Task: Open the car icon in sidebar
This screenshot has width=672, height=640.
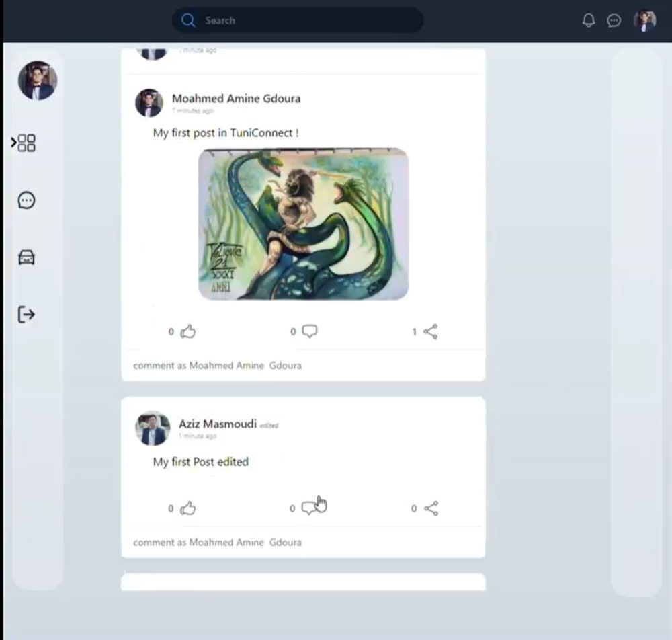Action: pos(27,257)
